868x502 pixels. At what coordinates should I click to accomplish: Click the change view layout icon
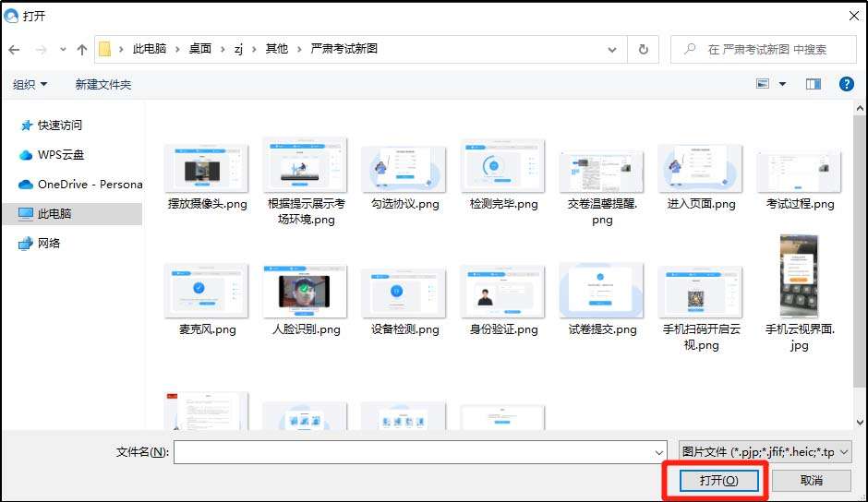763,84
